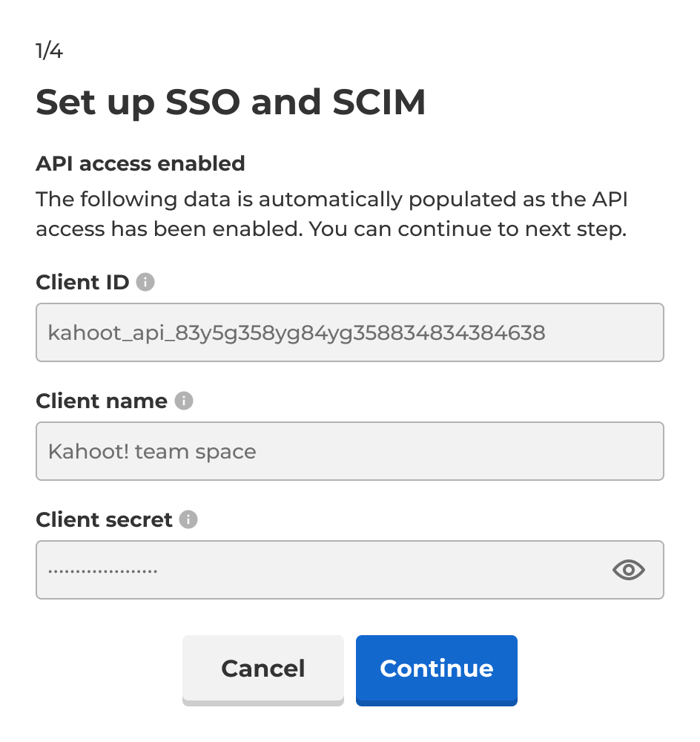The height and width of the screenshot is (742, 700).
Task: Click the automatically populated data description line
Action: click(x=331, y=199)
